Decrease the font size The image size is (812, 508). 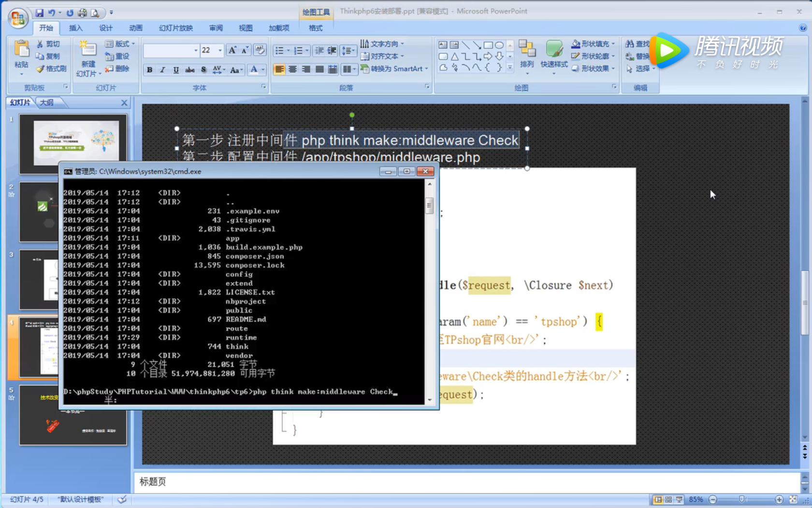pyautogui.click(x=245, y=50)
